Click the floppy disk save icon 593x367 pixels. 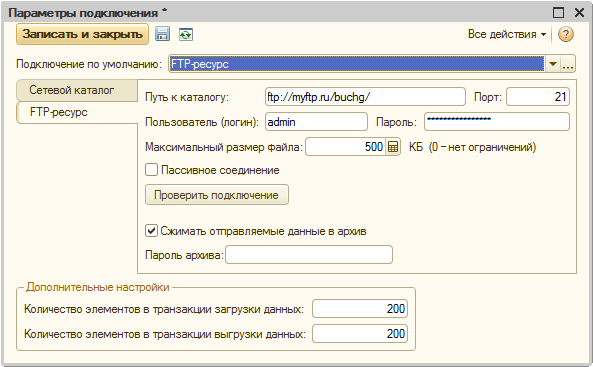click(163, 34)
